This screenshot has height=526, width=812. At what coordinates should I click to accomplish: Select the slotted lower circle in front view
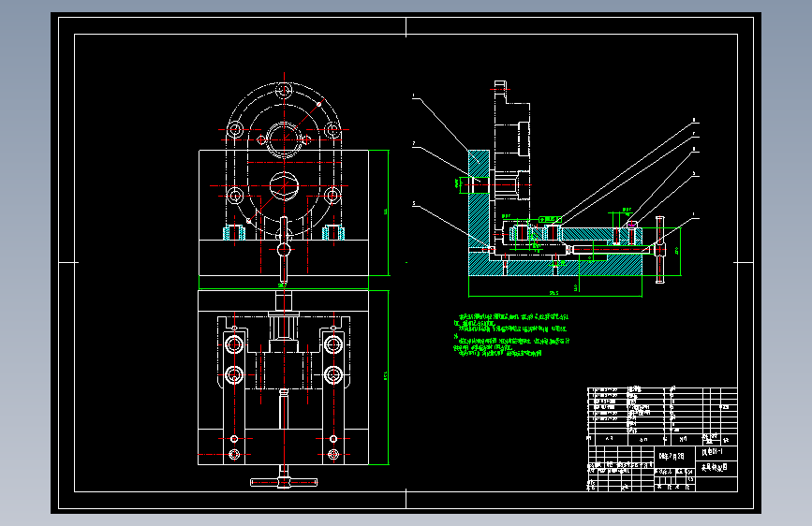tap(284, 186)
